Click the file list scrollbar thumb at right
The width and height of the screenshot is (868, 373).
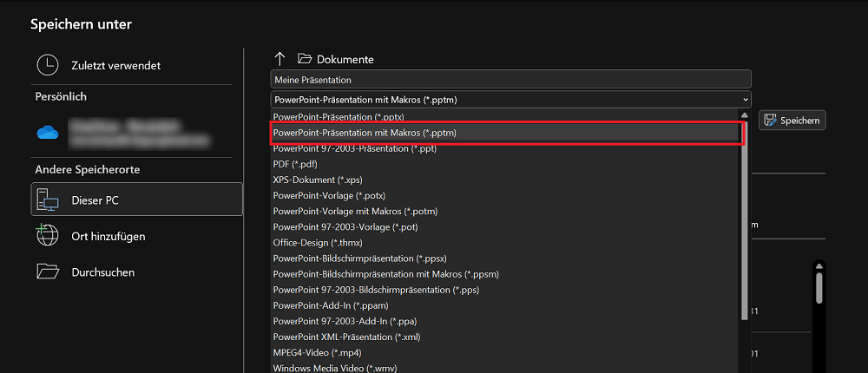click(820, 286)
